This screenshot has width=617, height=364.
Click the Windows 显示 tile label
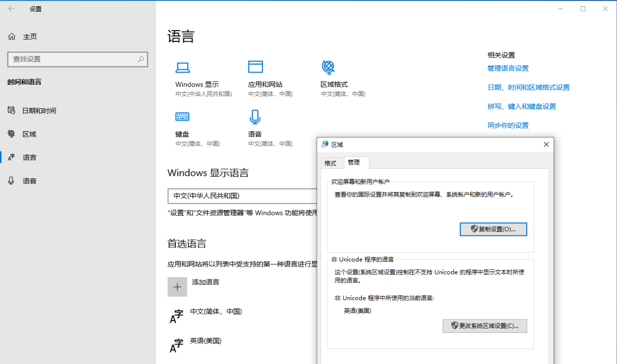point(197,84)
